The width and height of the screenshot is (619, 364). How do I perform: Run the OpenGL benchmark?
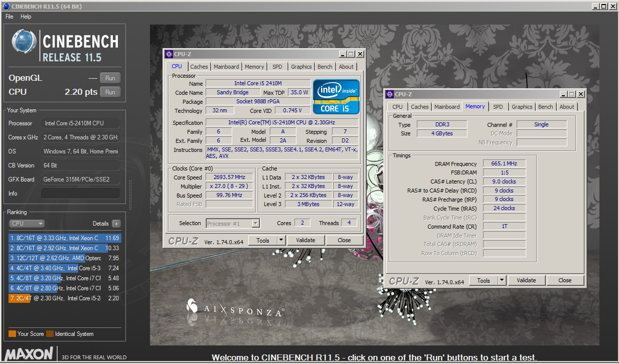pos(110,78)
